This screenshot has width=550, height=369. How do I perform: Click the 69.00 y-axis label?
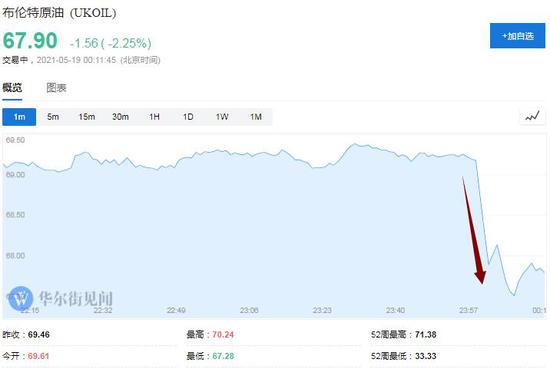(15, 174)
